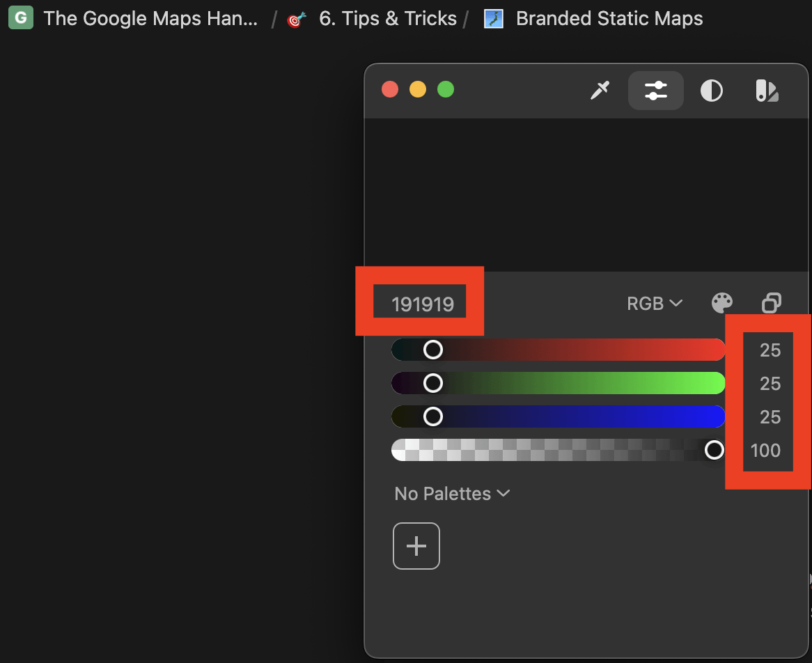
Task: Click the green G workspace icon
Action: [x=21, y=18]
